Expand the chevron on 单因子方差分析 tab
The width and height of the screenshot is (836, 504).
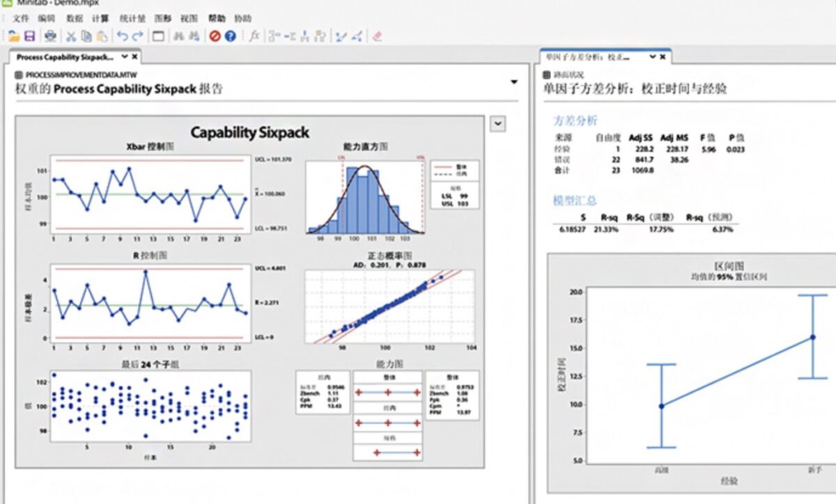coord(651,57)
